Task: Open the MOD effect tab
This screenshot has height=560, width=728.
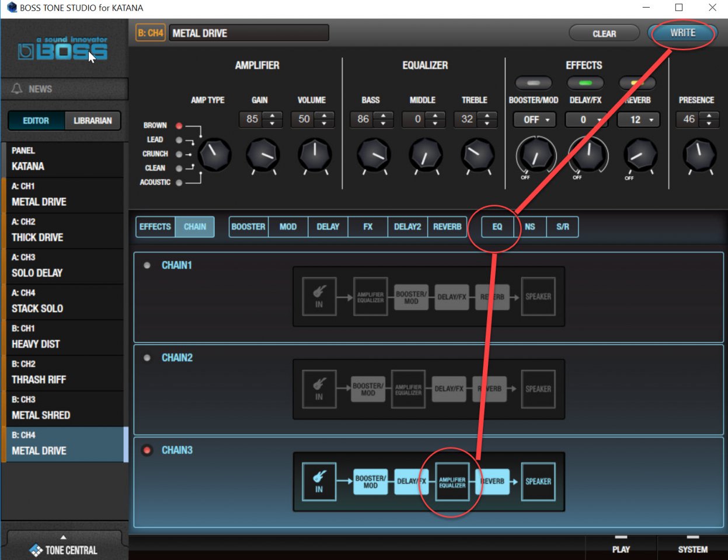Action: tap(288, 227)
